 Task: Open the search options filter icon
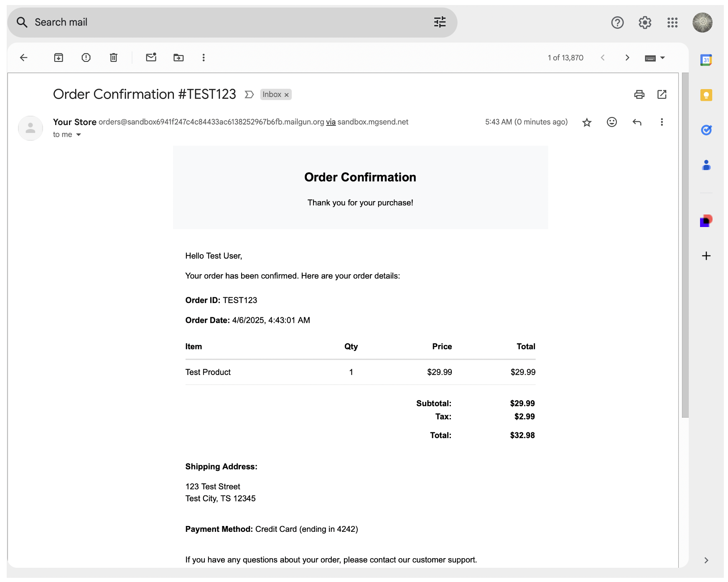(x=440, y=22)
